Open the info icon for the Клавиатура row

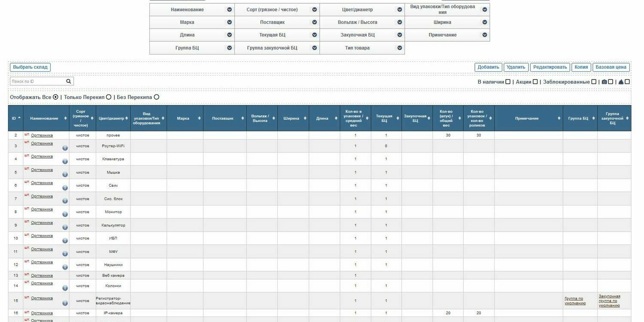[65, 161]
